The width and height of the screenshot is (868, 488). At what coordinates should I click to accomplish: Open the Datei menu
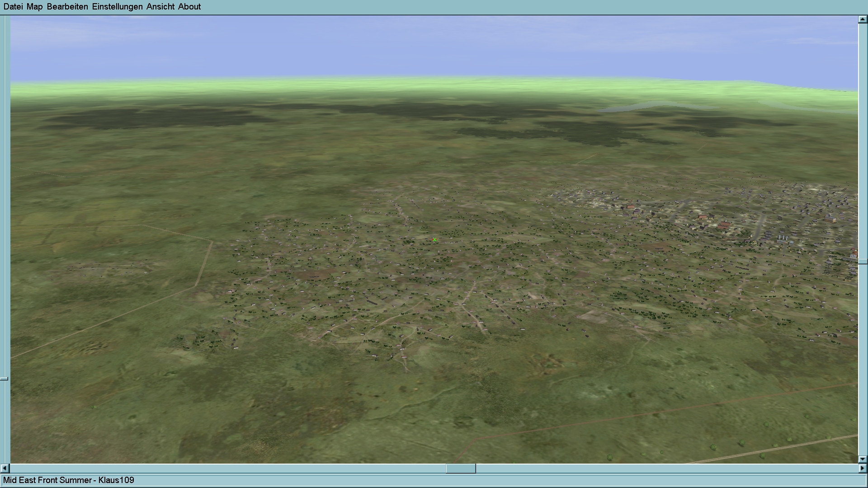(13, 7)
